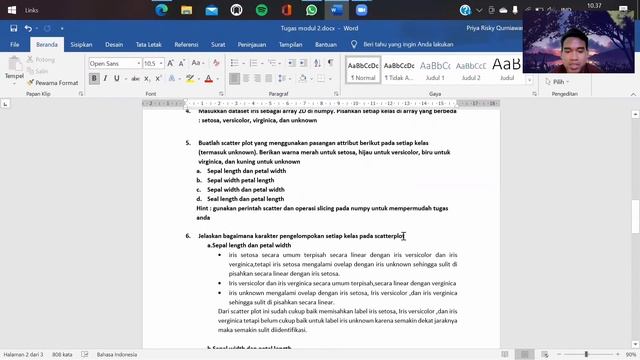Click the vertical scrollbar thumb
Screen dimensions: 640x360
[x=635, y=216]
